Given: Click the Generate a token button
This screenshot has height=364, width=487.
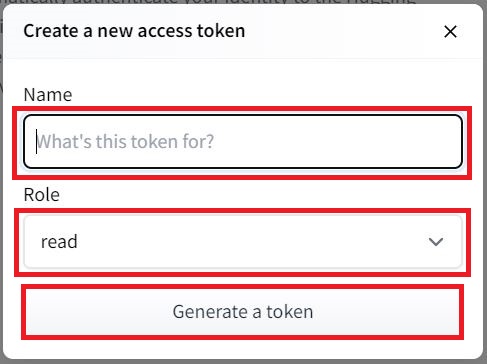Looking at the screenshot, I should coord(243,312).
